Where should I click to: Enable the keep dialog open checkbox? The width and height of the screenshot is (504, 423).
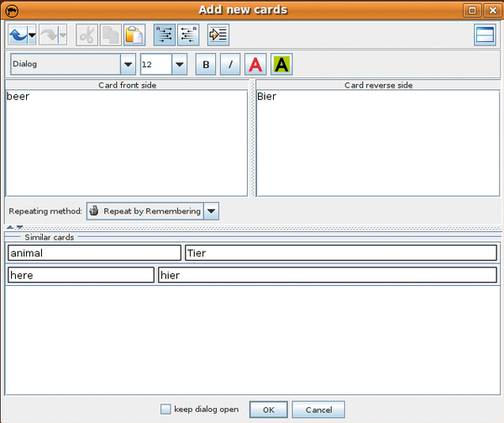click(165, 410)
